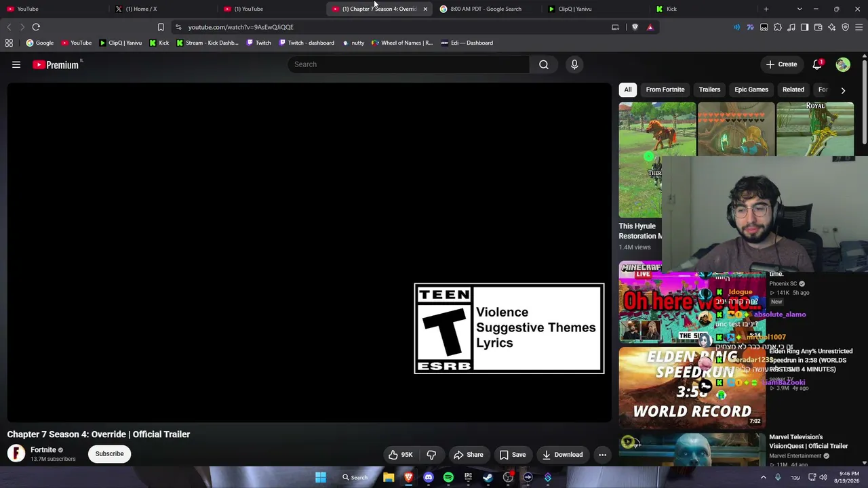The width and height of the screenshot is (868, 488).
Task: Go to YouTube Premium home logo
Action: tap(57, 64)
